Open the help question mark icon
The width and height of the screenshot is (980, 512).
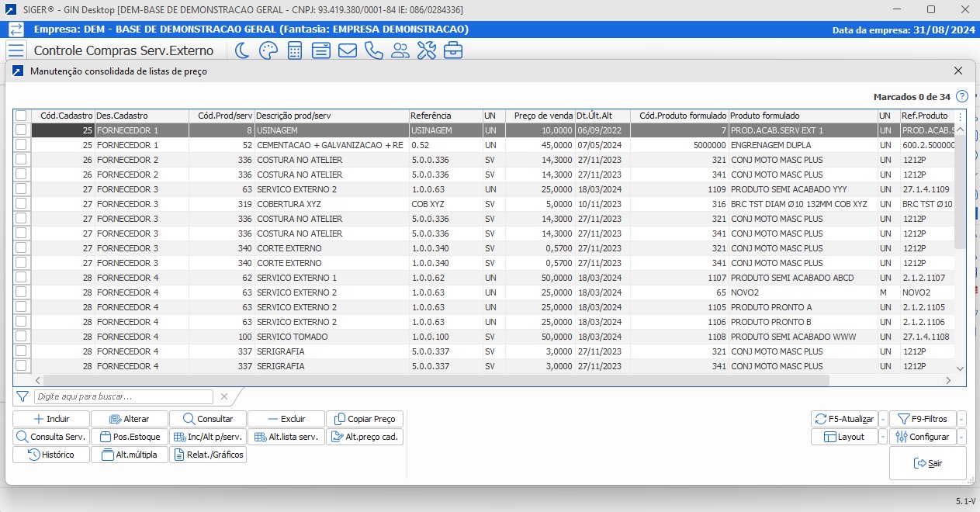click(x=962, y=97)
